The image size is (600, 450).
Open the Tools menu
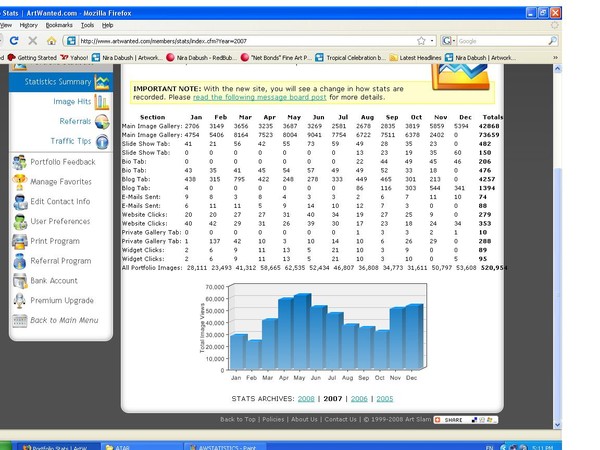click(87, 25)
